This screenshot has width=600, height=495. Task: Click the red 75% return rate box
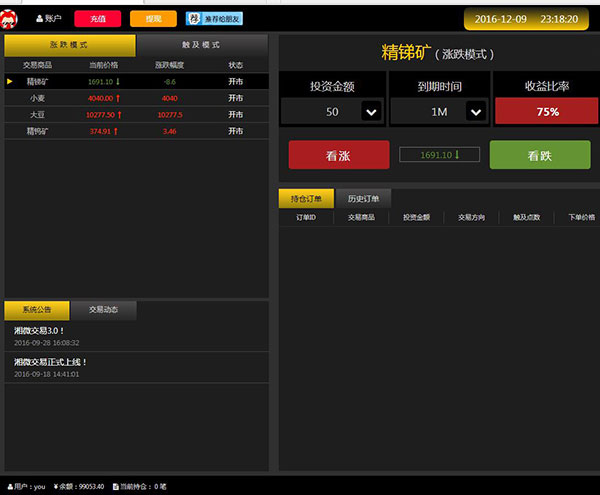(x=546, y=111)
